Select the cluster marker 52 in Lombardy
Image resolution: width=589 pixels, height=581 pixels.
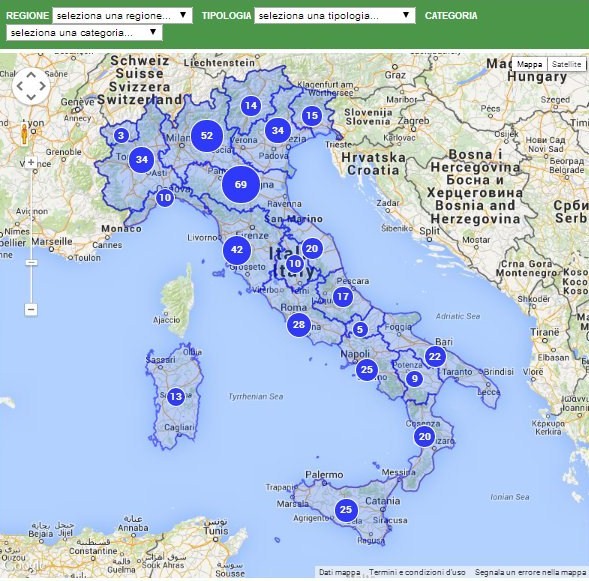click(x=207, y=136)
